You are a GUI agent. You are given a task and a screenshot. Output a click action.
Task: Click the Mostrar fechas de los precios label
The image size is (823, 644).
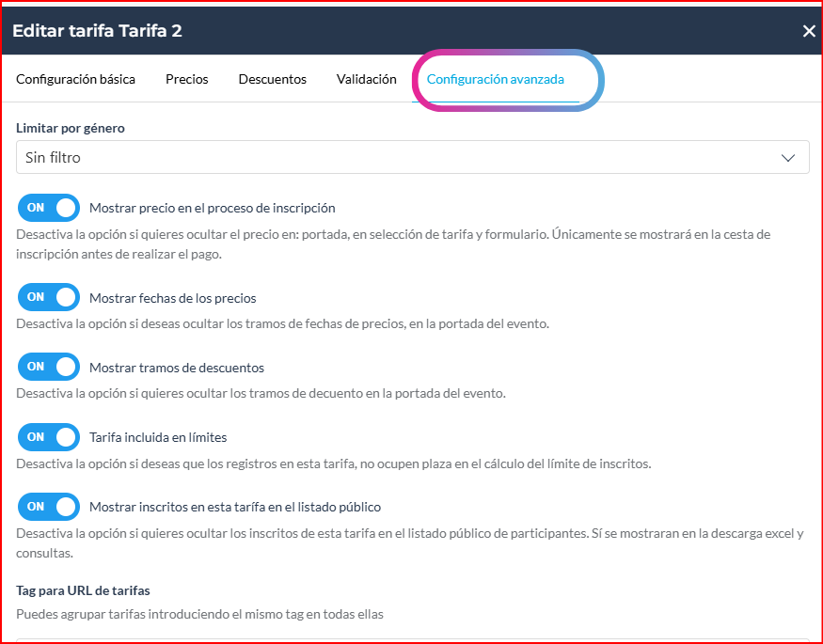pyautogui.click(x=173, y=298)
